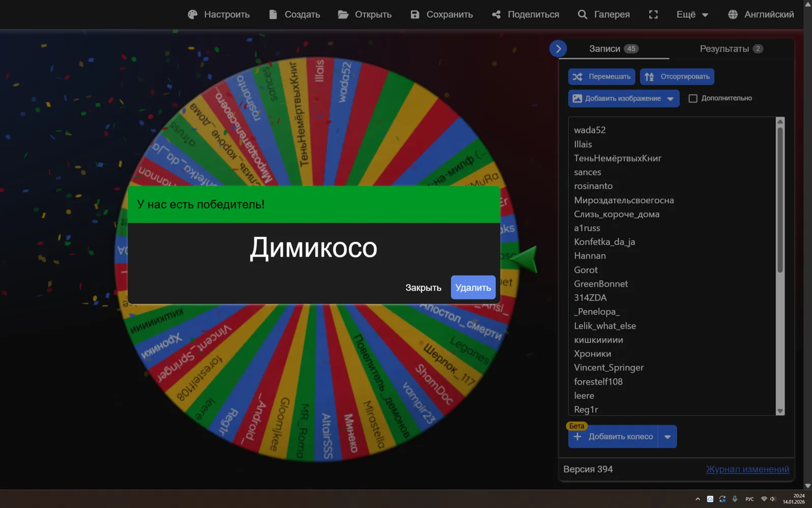This screenshot has height=508, width=812.
Task: Click entry wada52 in the list
Action: tap(590, 130)
